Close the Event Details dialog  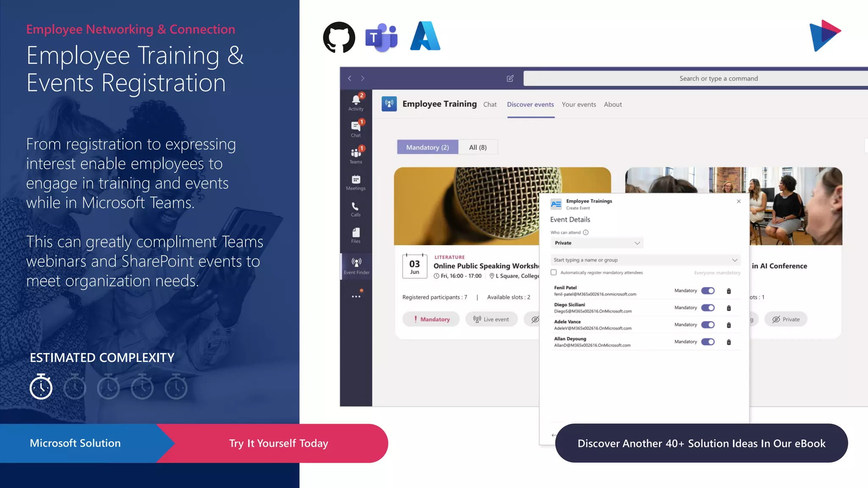tap(739, 201)
